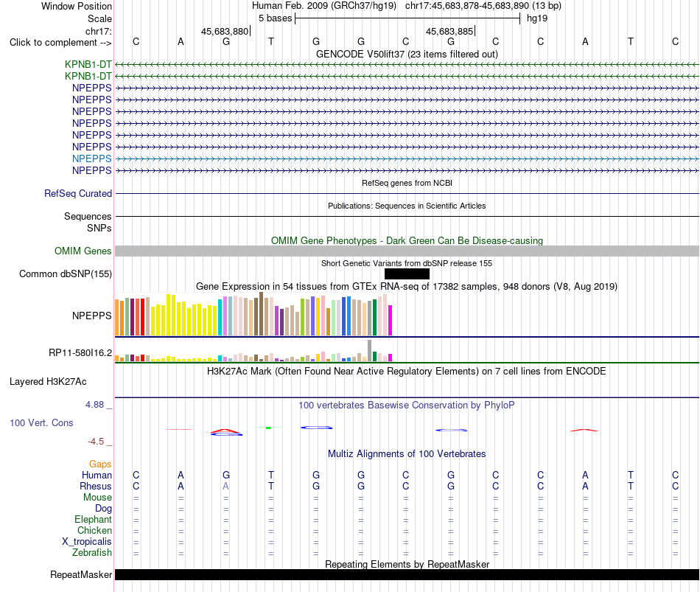Viewport: 700px width, 592px height.
Task: Click the Rhesus alignment row label
Action: [96, 486]
